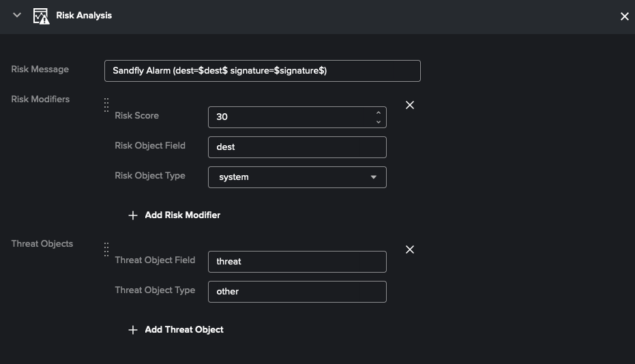
Task: Click the Risk Analysis warning chart icon
Action: [x=41, y=16]
